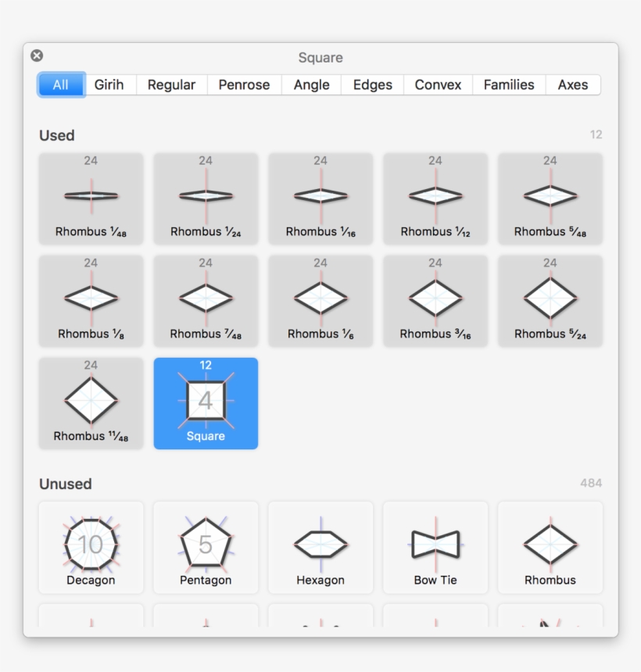
Task: Select the Rhombus 1/24 tile
Action: click(x=206, y=198)
